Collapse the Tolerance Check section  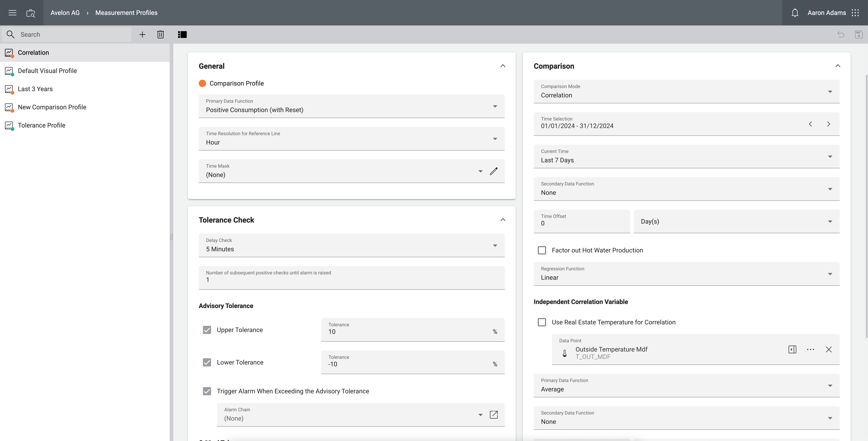click(x=502, y=219)
